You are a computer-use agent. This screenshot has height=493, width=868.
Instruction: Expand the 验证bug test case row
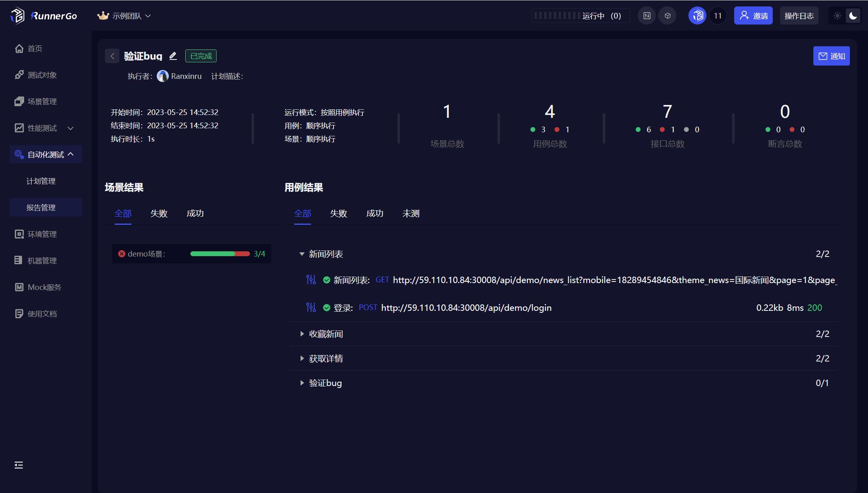[302, 383]
